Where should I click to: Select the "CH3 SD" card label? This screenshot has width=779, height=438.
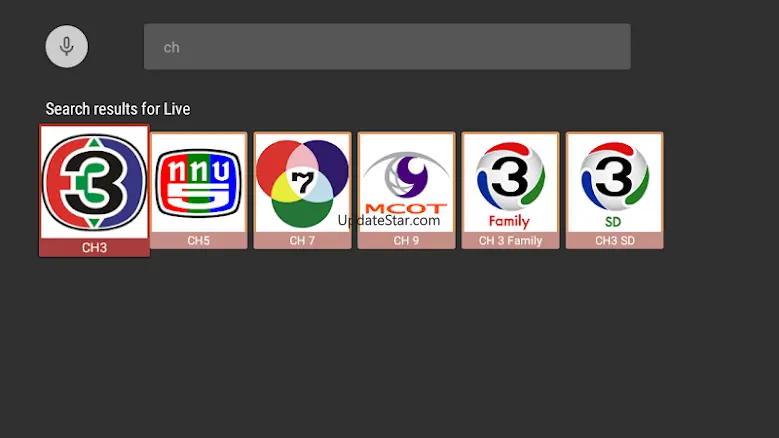(615, 240)
